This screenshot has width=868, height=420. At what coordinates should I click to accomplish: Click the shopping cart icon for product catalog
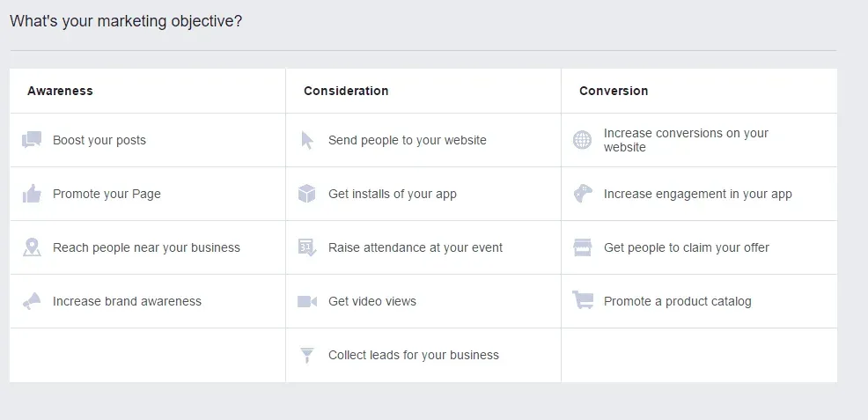tap(583, 300)
